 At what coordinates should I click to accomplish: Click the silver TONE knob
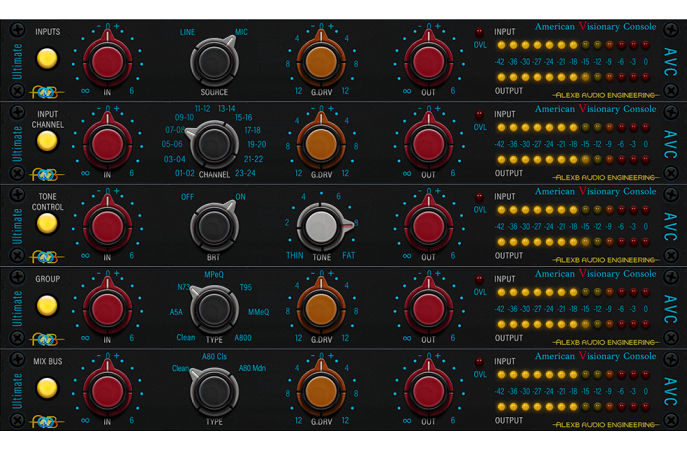321,225
